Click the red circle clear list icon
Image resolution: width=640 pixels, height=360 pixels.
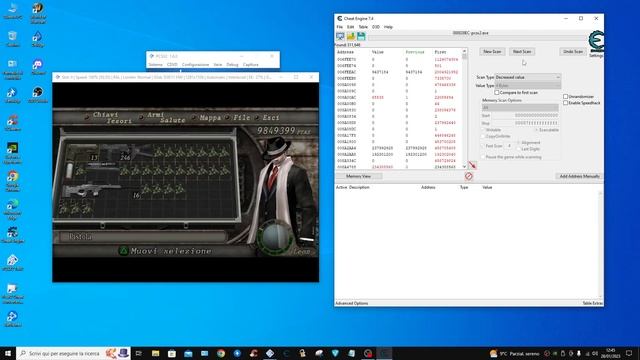point(469,176)
